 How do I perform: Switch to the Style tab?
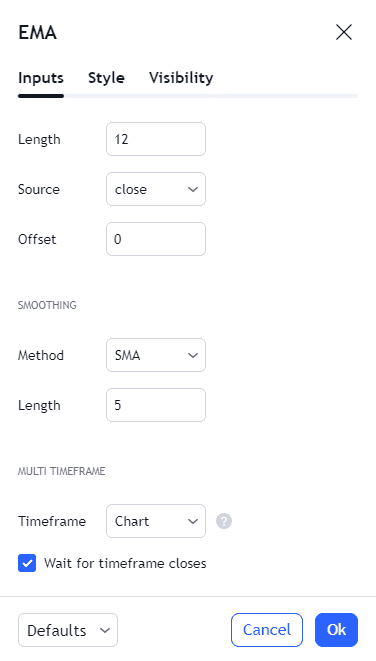point(106,78)
